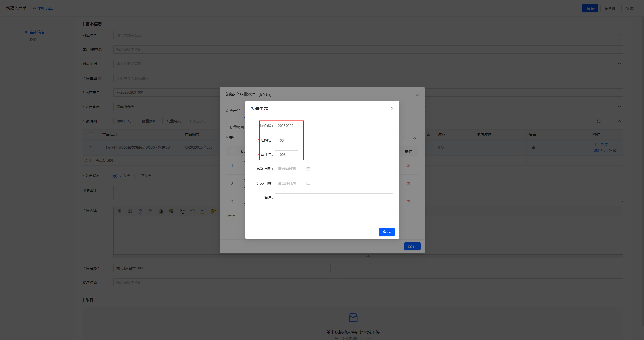Click the BN list row-height arrows icon
This screenshot has width=644, height=340.
tap(404, 138)
